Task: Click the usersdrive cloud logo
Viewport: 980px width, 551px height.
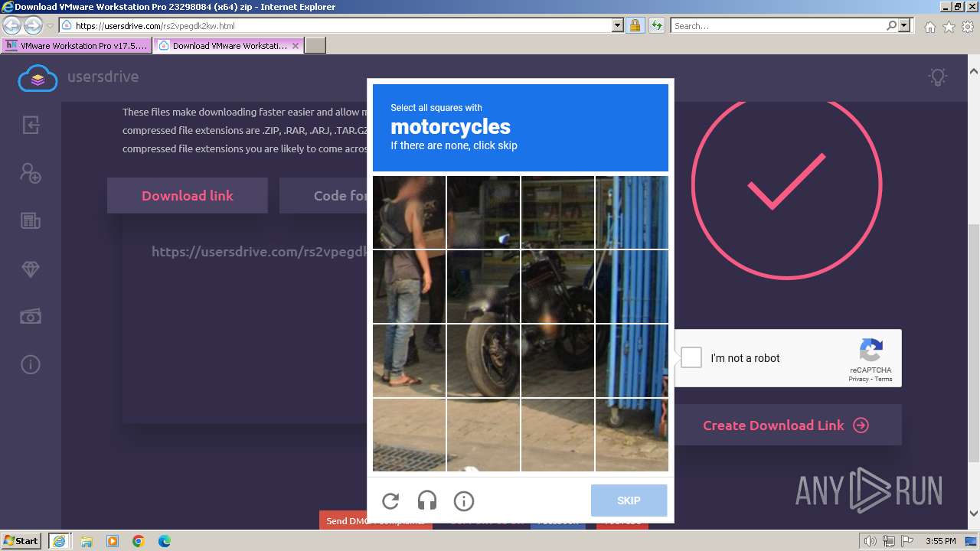Action: coord(38,77)
